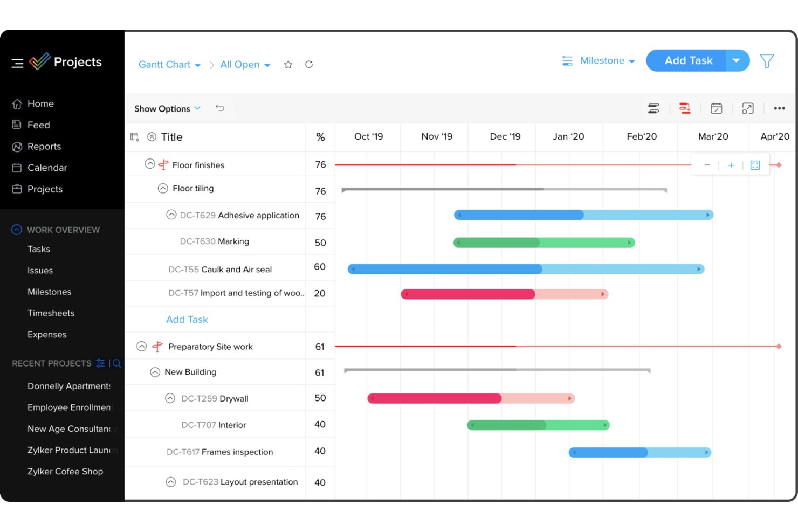This screenshot has width=798, height=532.
Task: Expand chart to full screen icon
Action: [748, 108]
